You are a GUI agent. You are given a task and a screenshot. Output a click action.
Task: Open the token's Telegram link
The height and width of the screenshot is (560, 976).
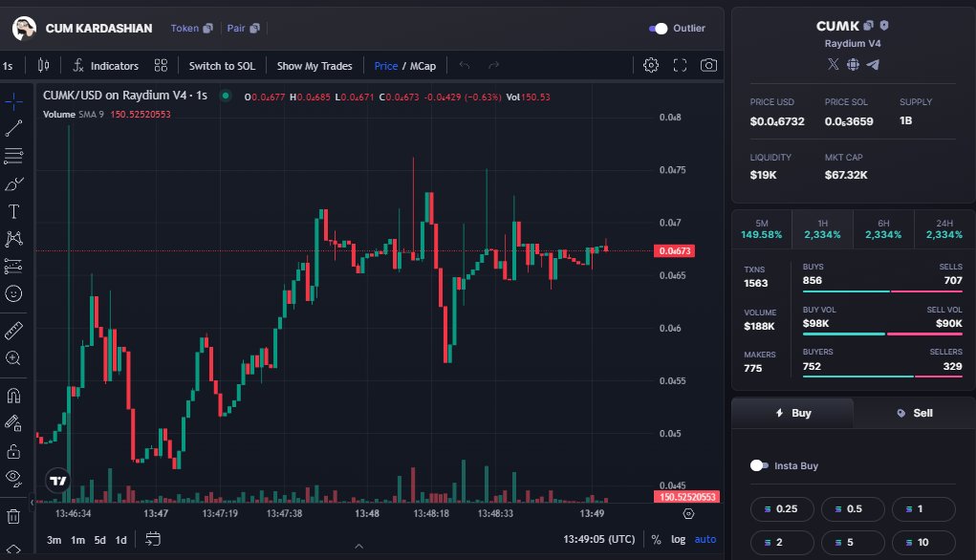873,64
